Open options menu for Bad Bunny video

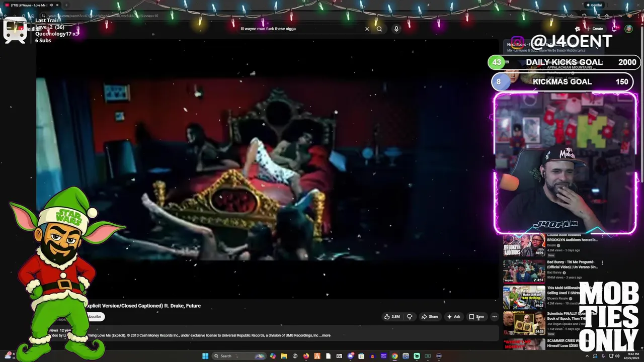[602, 262]
